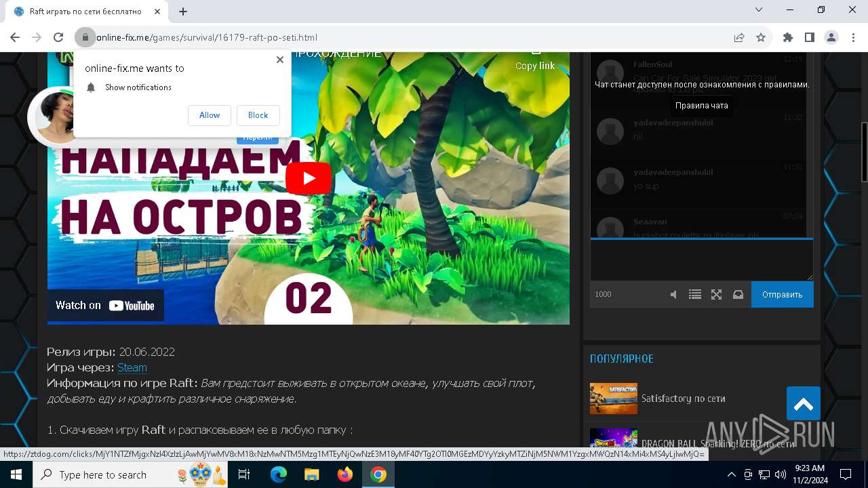
Task: Click the address bar URL
Action: [207, 37]
